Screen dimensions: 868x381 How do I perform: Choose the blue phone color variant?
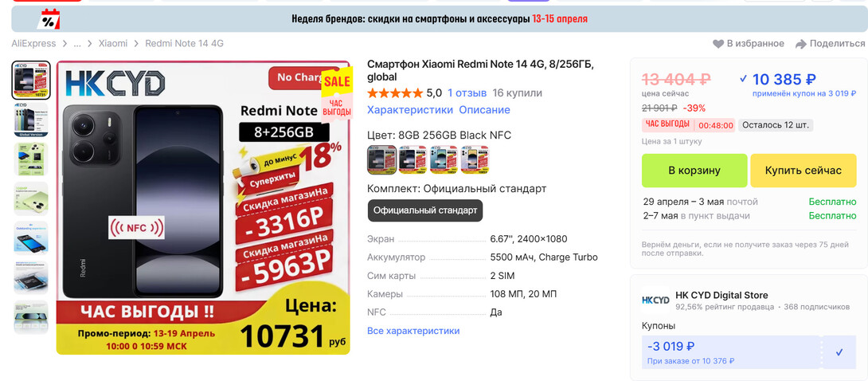click(x=444, y=160)
